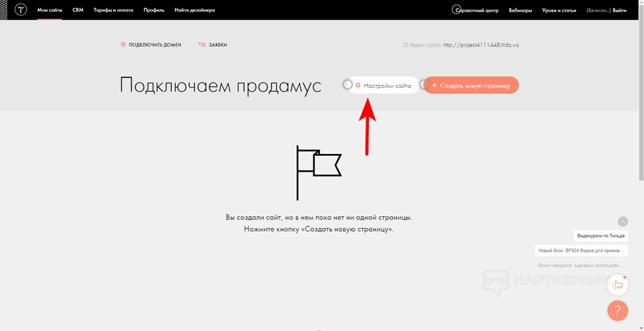
Task: Click the vertical page scrollbar
Action: (x=640, y=99)
